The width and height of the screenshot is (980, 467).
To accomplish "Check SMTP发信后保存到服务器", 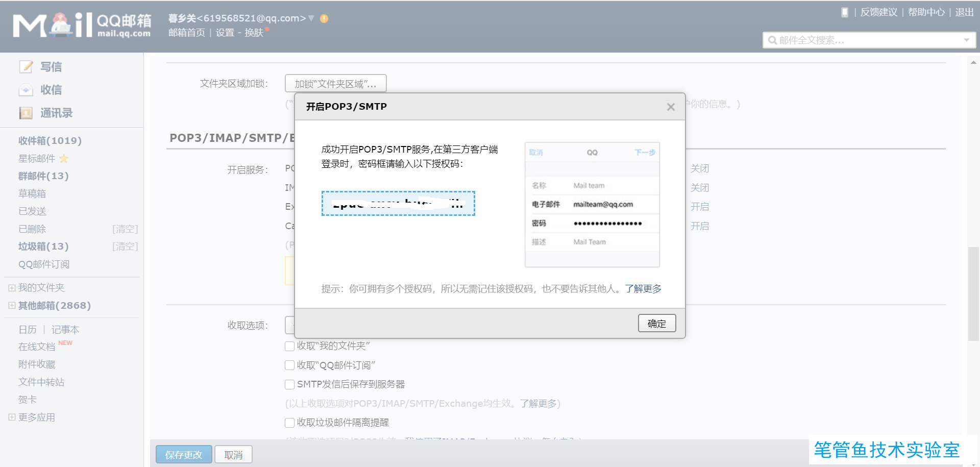I will [289, 384].
